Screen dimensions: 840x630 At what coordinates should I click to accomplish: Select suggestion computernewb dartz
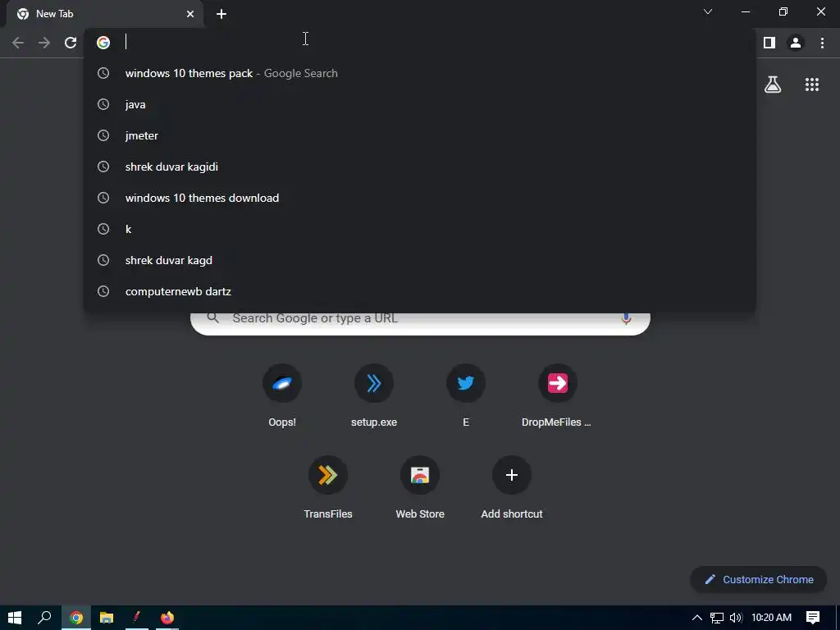tap(420, 291)
